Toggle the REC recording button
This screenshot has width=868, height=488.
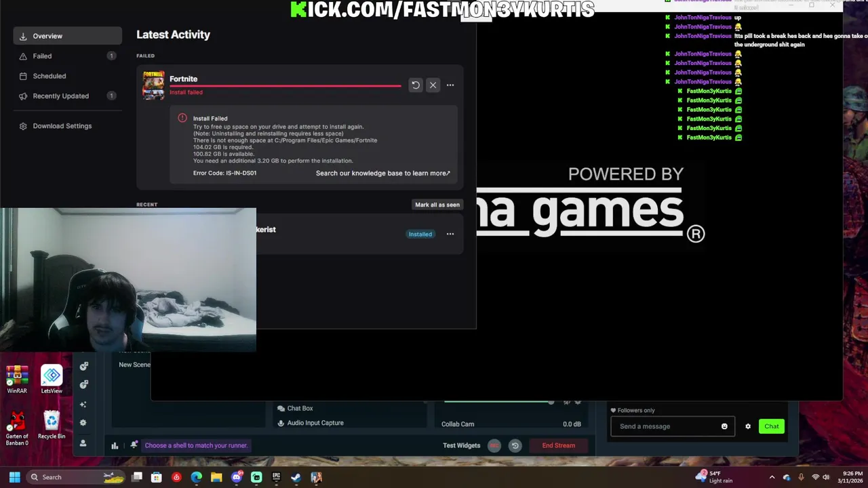[x=494, y=445]
